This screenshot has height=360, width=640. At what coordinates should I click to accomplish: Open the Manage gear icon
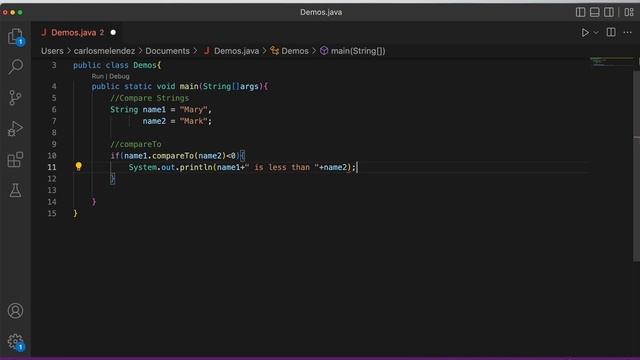tap(16, 342)
